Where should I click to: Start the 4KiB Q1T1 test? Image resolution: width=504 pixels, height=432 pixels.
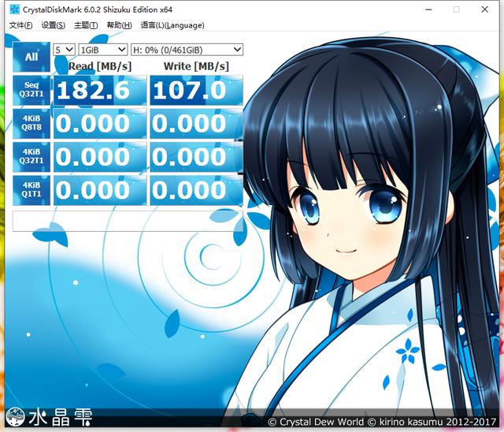coord(31,190)
